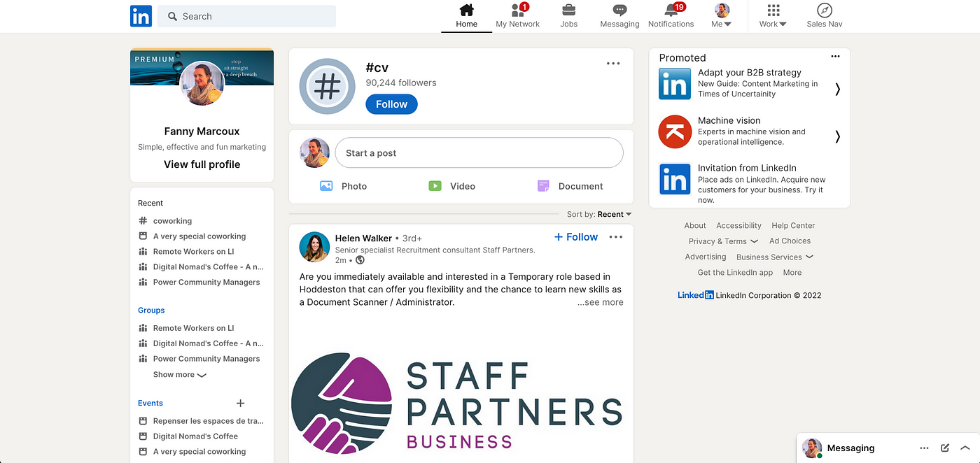Add a Photo to post
The height and width of the screenshot is (463, 980).
click(343, 186)
